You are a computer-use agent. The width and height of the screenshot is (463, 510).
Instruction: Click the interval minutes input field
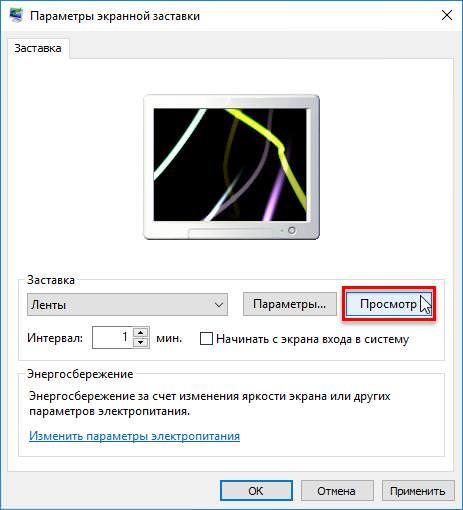click(113, 337)
